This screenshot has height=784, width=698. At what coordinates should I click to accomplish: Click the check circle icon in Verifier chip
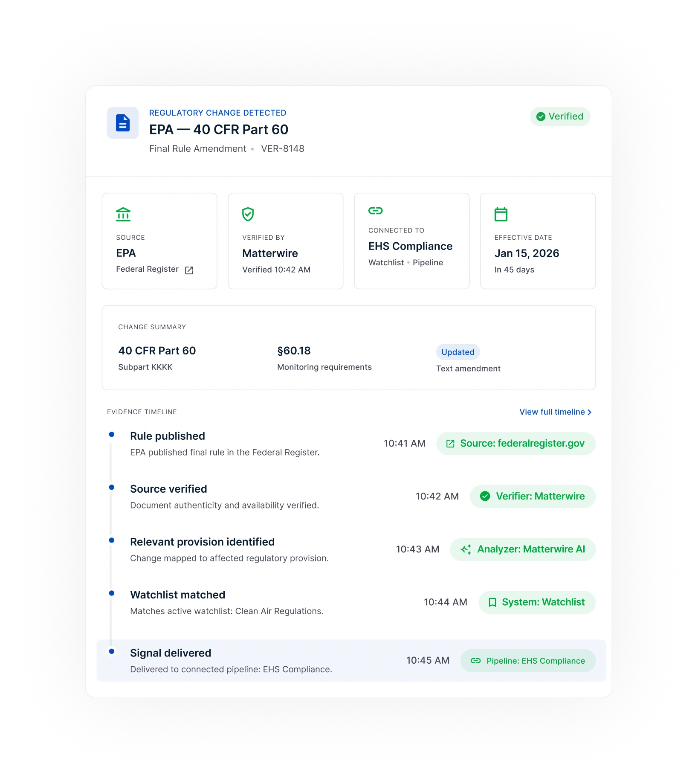point(485,496)
